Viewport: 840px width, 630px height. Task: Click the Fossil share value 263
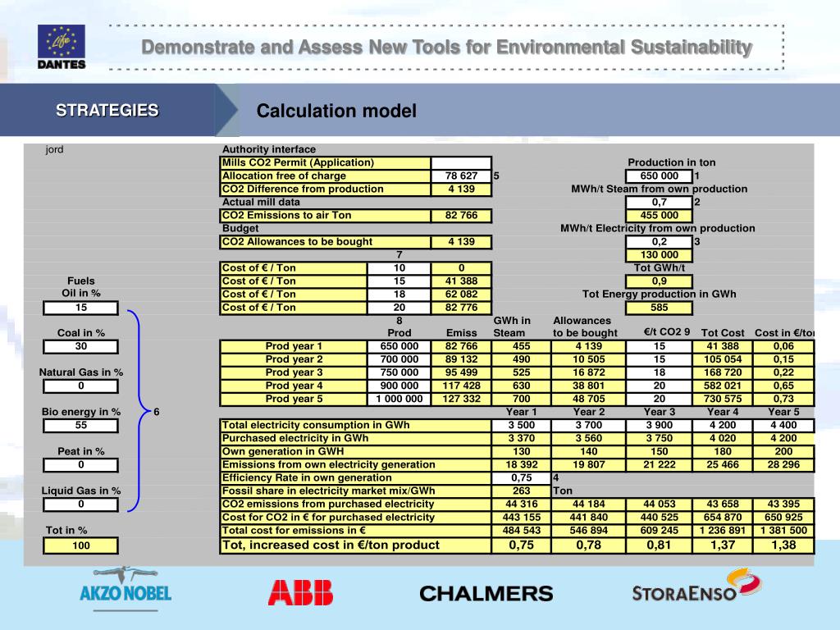point(521,491)
